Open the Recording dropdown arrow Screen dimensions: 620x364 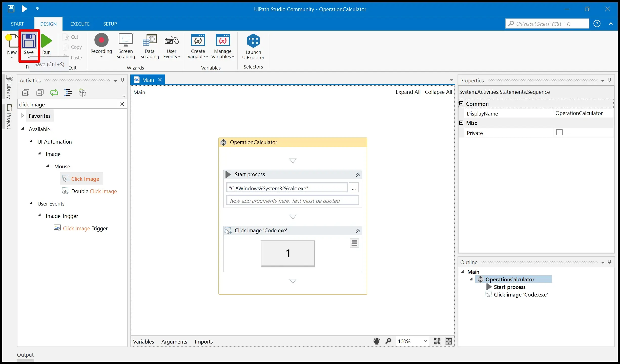(x=101, y=57)
